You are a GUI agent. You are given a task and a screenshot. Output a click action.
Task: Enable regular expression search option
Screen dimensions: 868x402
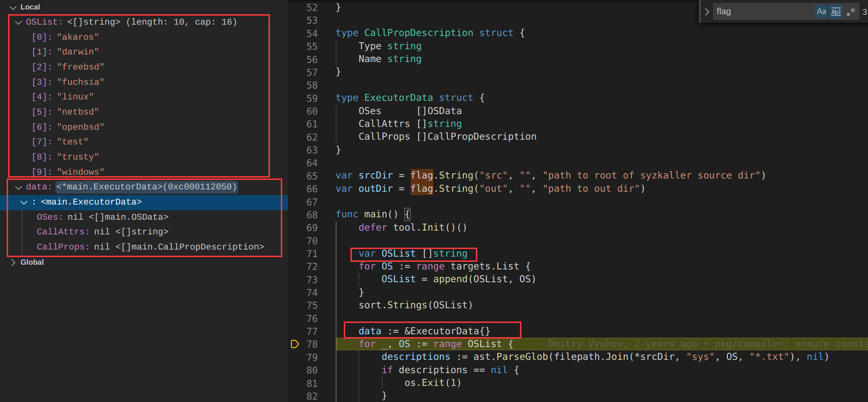(851, 12)
